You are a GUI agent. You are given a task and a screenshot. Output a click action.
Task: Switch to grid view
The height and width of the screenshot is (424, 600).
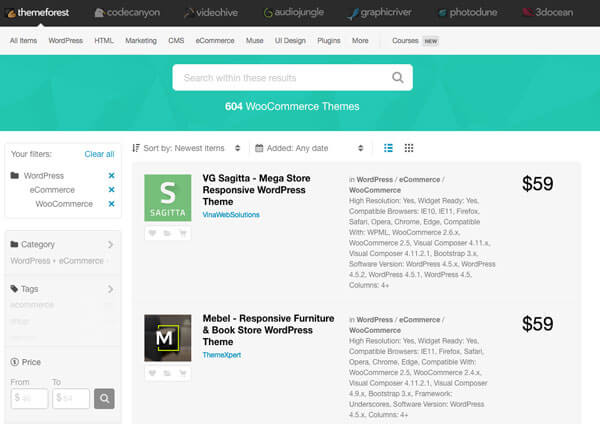[x=409, y=148]
